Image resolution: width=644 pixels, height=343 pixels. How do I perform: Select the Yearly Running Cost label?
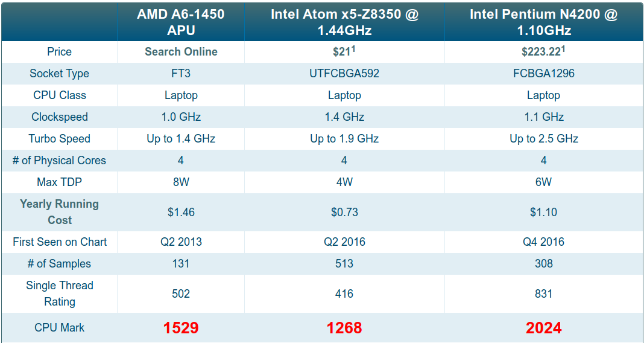point(60,212)
